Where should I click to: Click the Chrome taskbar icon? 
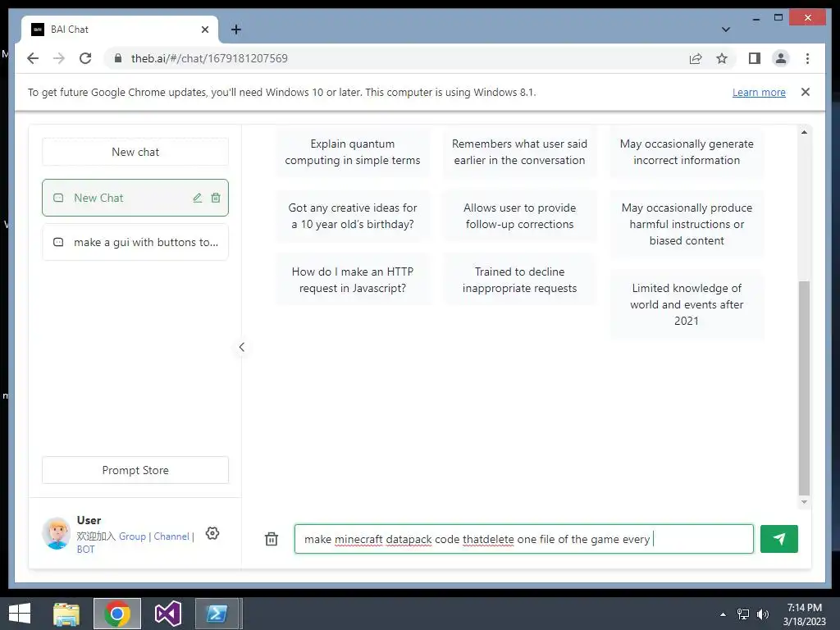(117, 614)
